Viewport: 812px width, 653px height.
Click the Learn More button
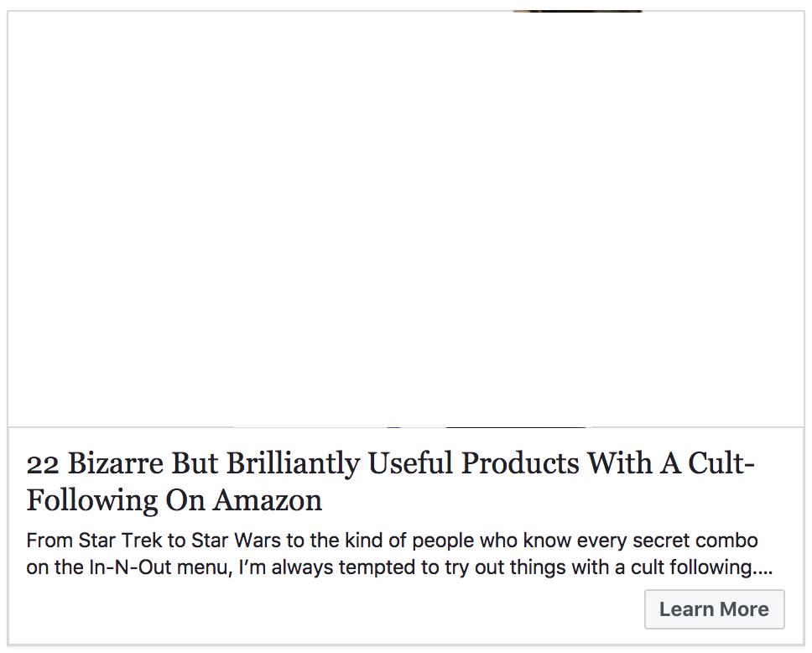coord(714,609)
